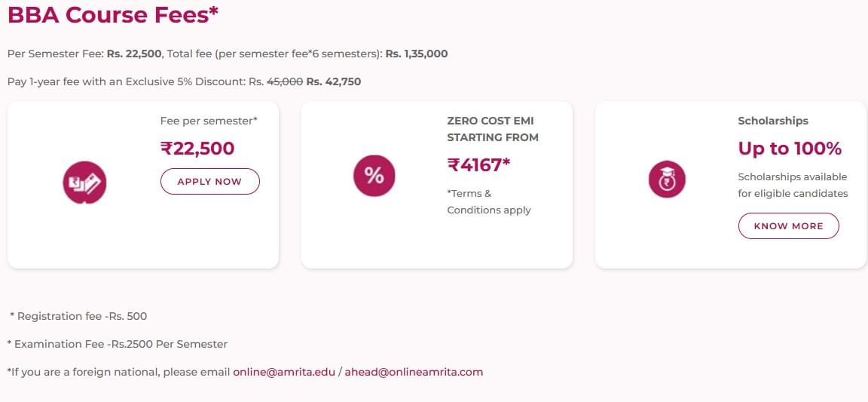Open the Know More scholarships button
Viewport: 868px width, 402px height.
click(788, 226)
